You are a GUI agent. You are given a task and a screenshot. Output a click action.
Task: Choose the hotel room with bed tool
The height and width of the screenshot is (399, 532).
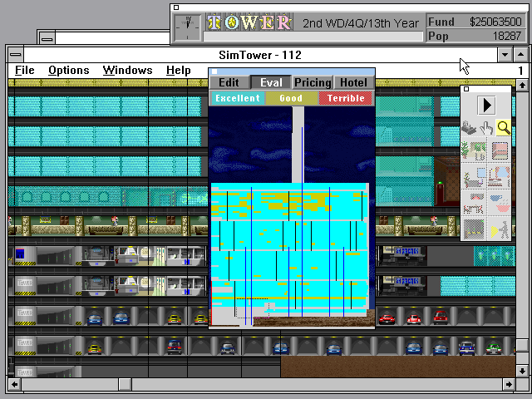[500, 177]
